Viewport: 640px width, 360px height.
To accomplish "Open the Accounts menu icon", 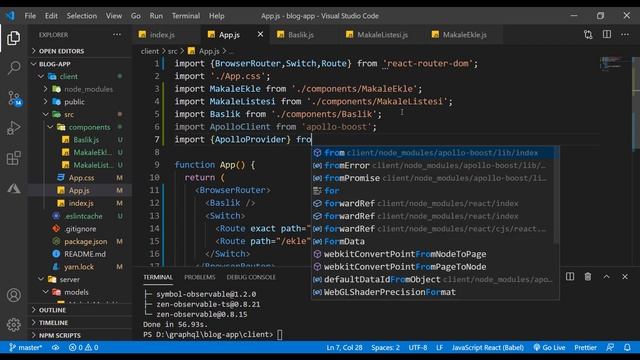I will pyautogui.click(x=13, y=295).
